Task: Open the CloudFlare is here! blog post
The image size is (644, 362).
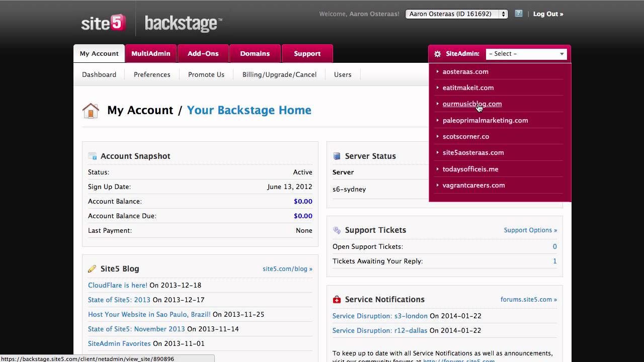Action: (118, 285)
